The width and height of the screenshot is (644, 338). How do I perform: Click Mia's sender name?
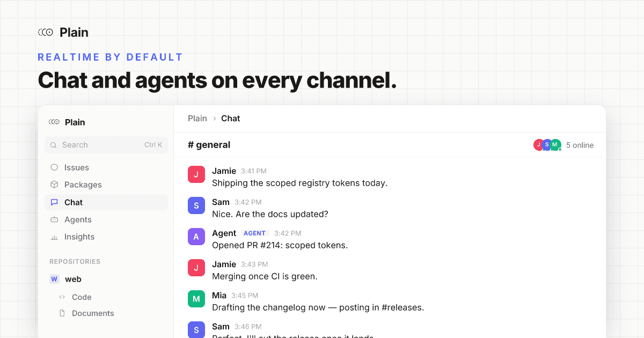tap(219, 296)
